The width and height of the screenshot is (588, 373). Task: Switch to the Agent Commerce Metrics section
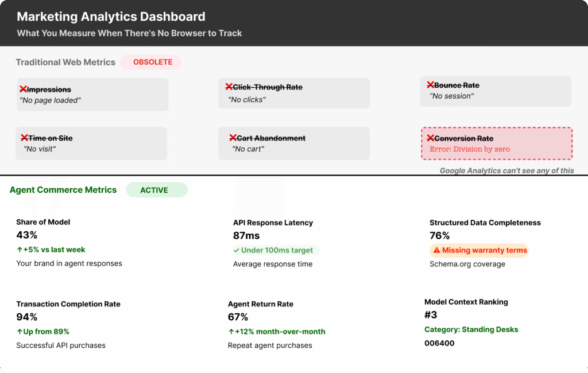coord(63,189)
